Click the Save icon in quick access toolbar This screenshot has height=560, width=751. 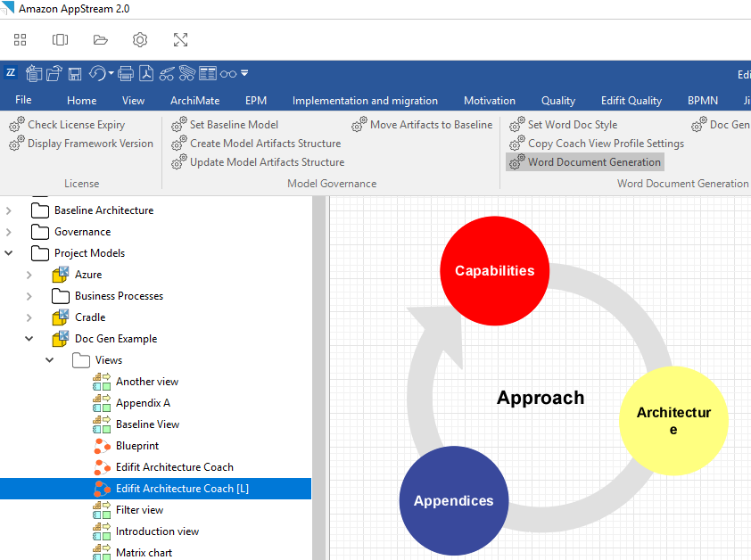[x=76, y=73]
